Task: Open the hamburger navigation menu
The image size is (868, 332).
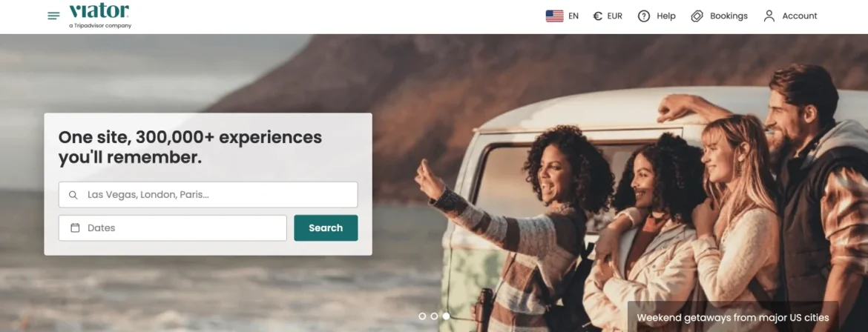Action: tap(53, 16)
